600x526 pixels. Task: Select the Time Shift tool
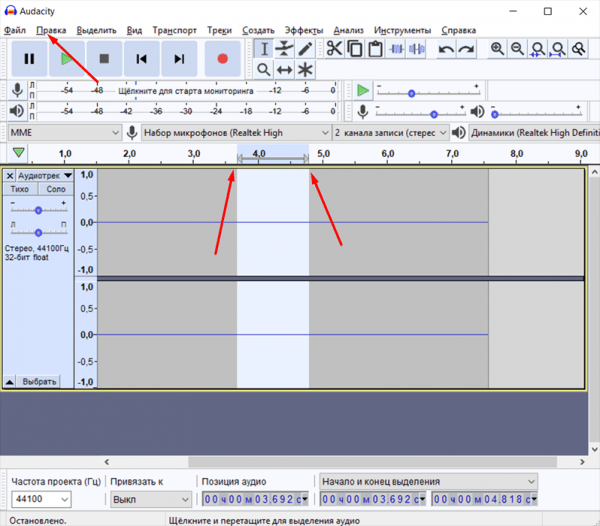click(284, 70)
